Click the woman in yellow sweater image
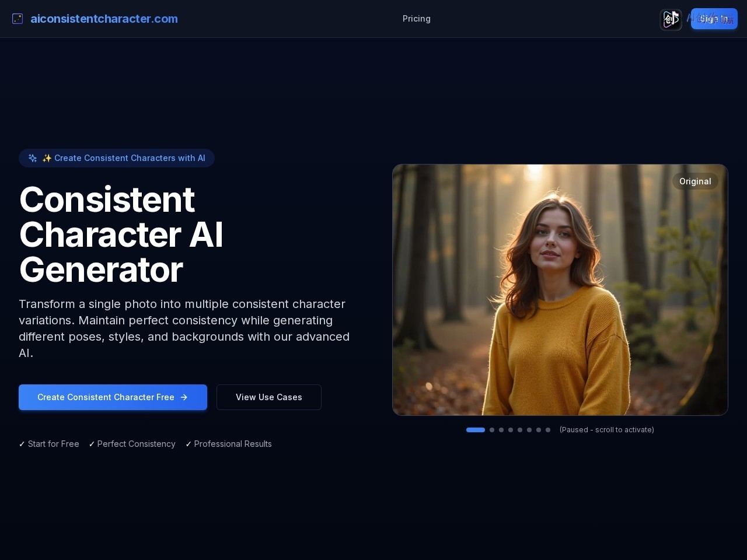747x560 pixels. pyautogui.click(x=560, y=290)
